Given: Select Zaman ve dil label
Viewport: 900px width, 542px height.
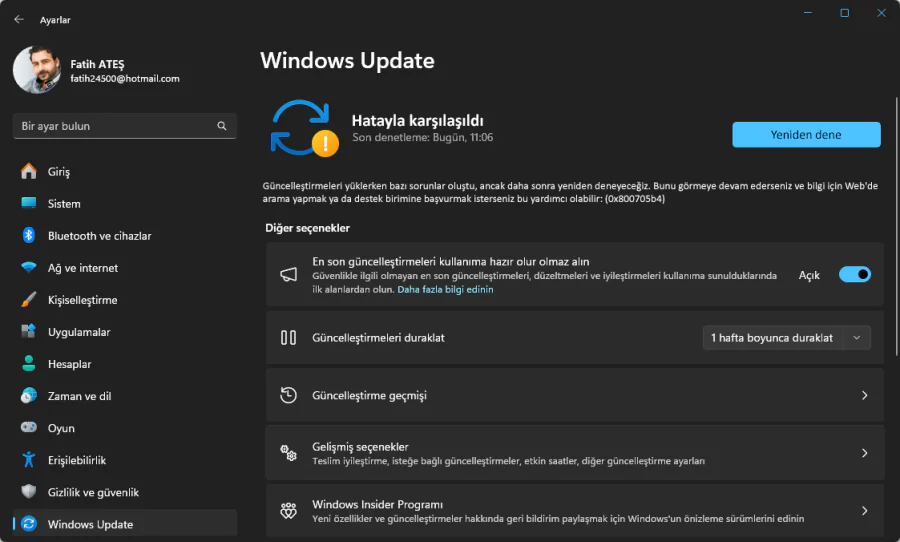Looking at the screenshot, I should 79,396.
